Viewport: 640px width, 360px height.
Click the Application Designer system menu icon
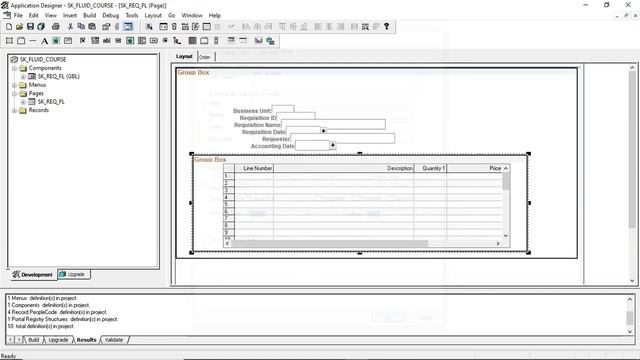point(4,5)
